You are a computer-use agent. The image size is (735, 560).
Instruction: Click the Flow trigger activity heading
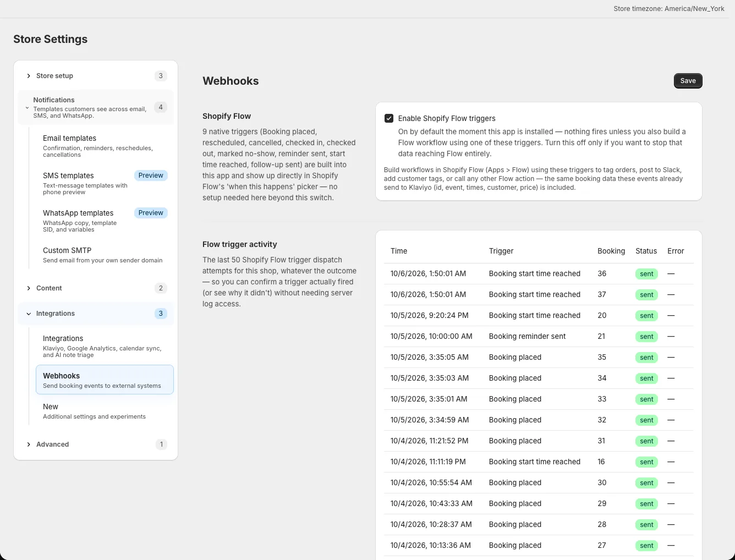(x=240, y=244)
